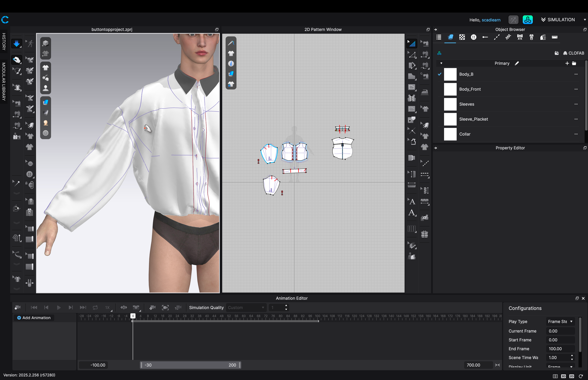
Task: Select the Zipper tab icon in Object Browser
Action: click(531, 37)
